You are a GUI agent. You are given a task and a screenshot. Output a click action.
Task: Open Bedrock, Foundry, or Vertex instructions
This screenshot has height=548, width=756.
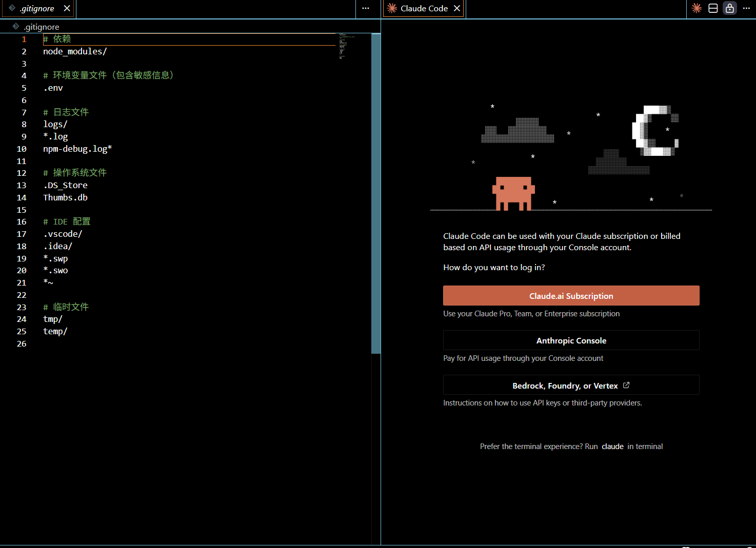coord(571,385)
